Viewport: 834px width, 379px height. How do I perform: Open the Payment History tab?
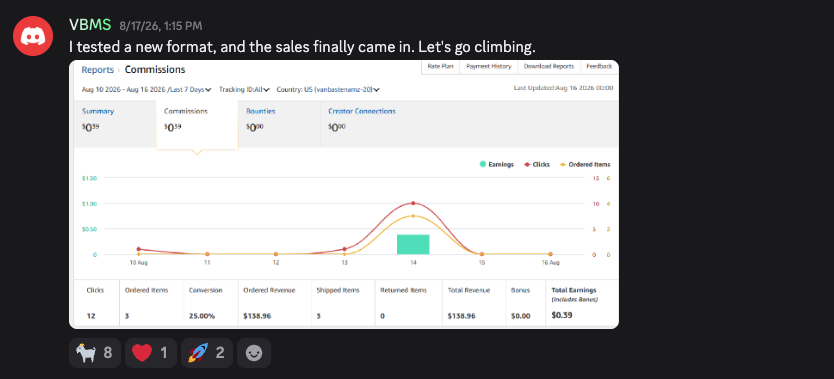pos(488,66)
